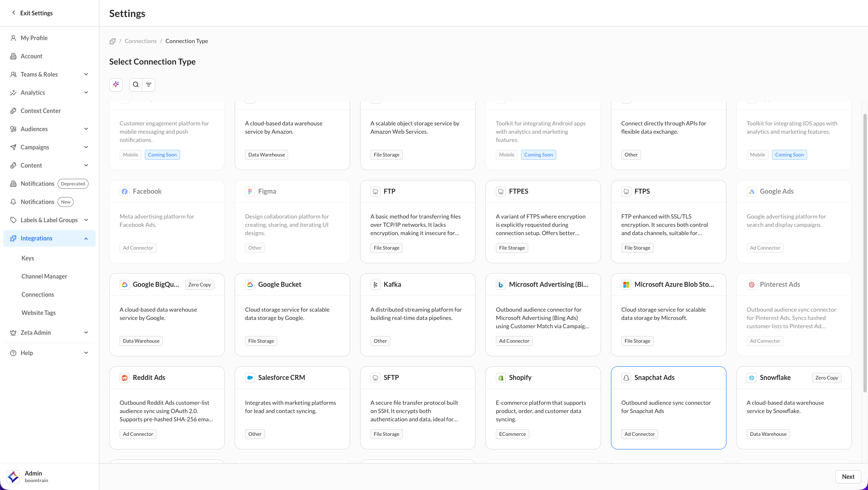Viewport: 868px width, 490px height.
Task: Click the Google Ads logo icon
Action: pos(752,191)
